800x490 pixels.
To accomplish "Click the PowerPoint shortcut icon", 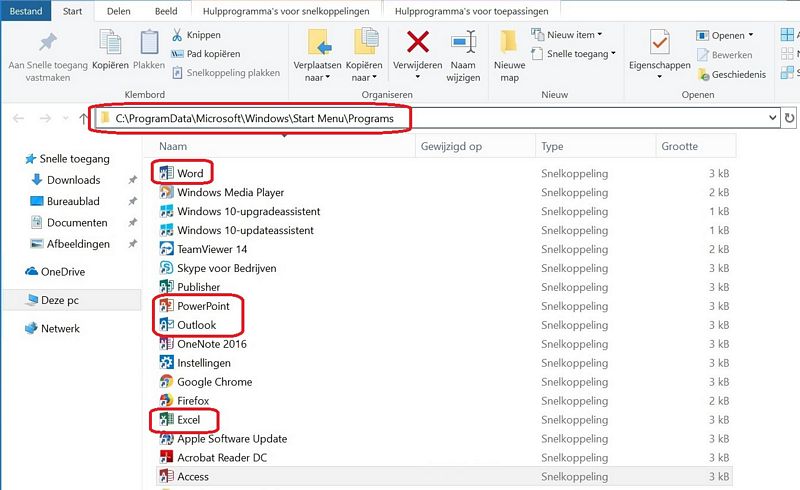I will click(166, 306).
